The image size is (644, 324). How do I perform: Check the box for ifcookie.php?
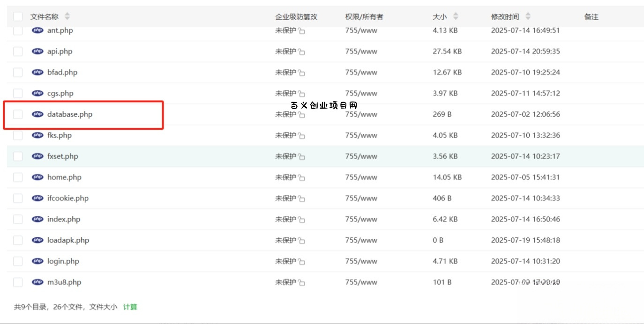18,198
